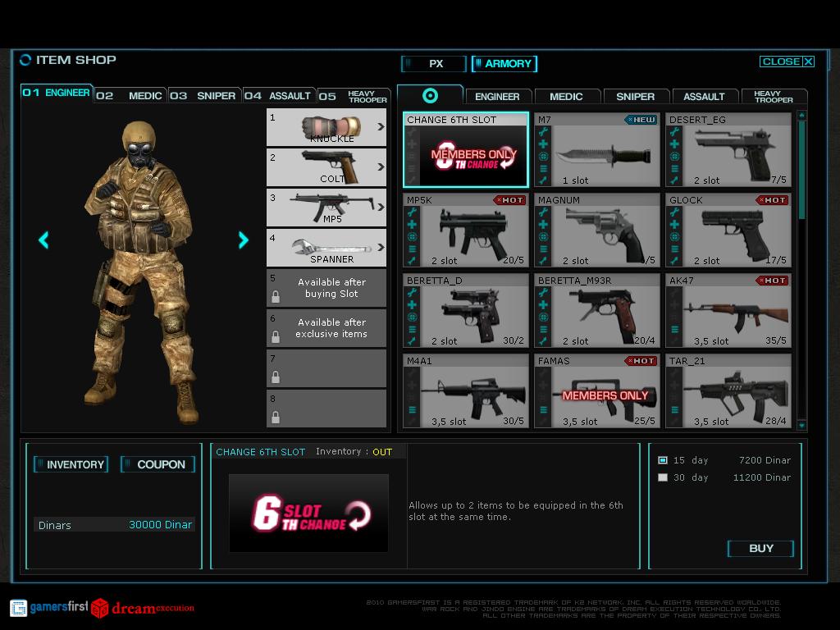The width and height of the screenshot is (840, 630).
Task: Select the BERETTA_M93R pistol item
Action: pos(597,311)
